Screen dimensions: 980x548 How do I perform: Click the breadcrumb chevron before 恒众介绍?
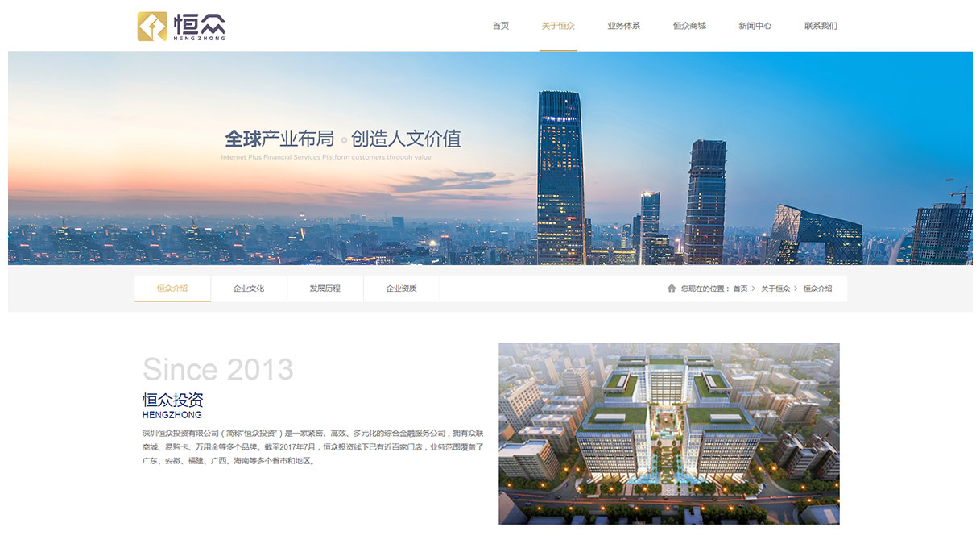point(796,289)
